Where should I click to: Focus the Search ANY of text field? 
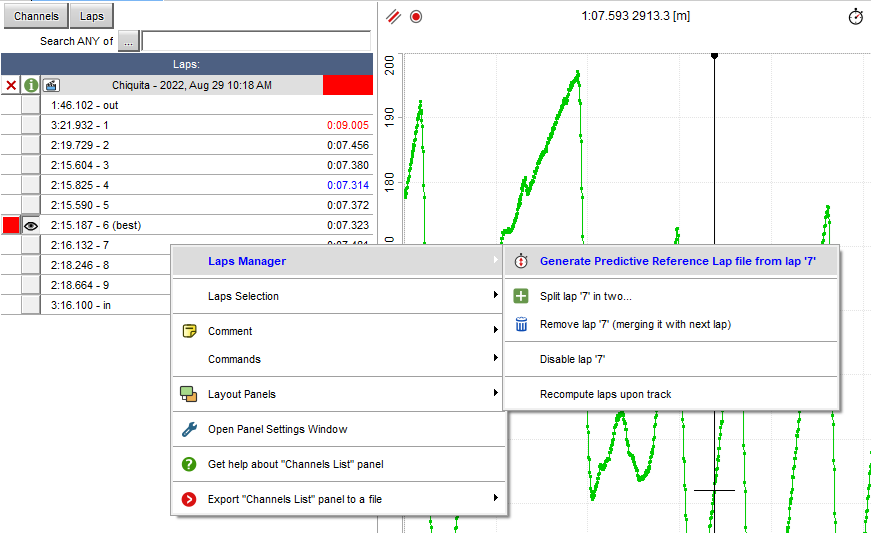coord(256,41)
